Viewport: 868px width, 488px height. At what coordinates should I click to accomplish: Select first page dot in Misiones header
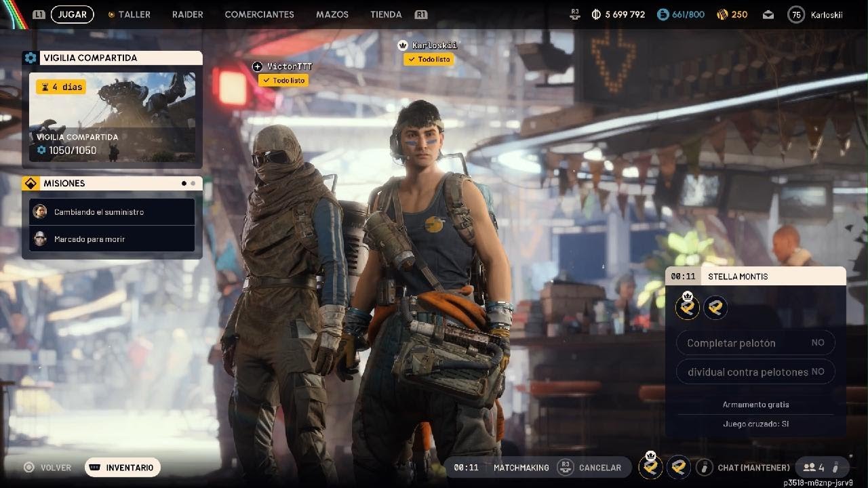(184, 183)
